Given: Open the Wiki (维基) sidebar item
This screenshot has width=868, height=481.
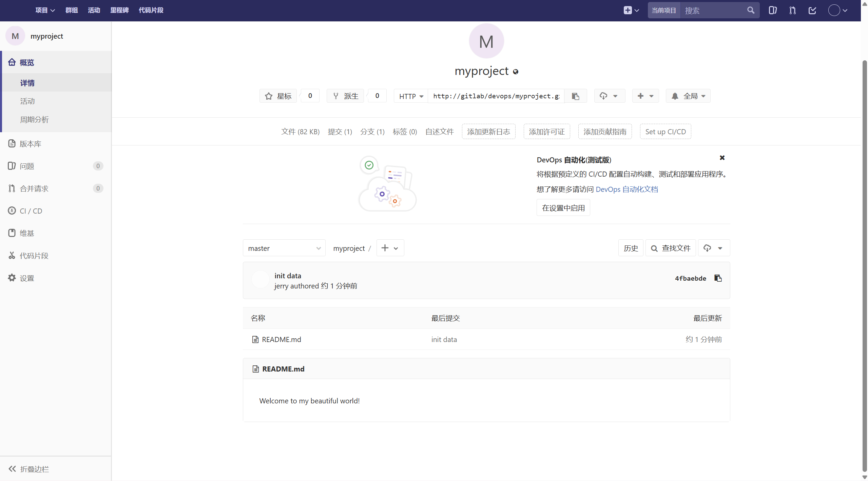Looking at the screenshot, I should tap(56, 233).
